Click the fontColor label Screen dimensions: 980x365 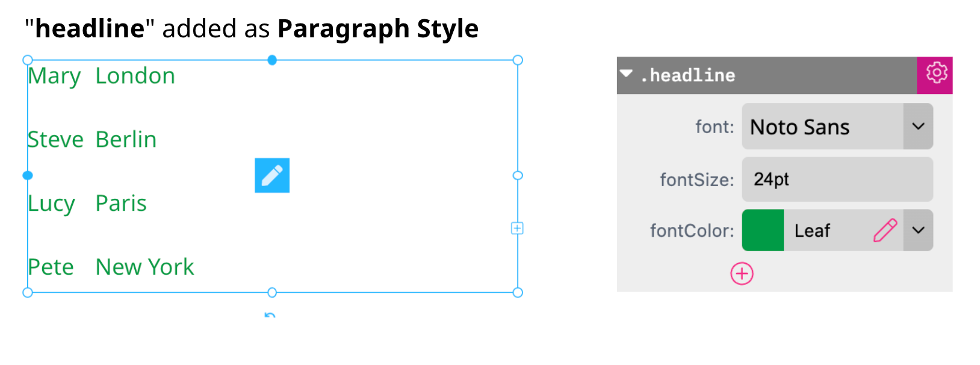tap(691, 230)
